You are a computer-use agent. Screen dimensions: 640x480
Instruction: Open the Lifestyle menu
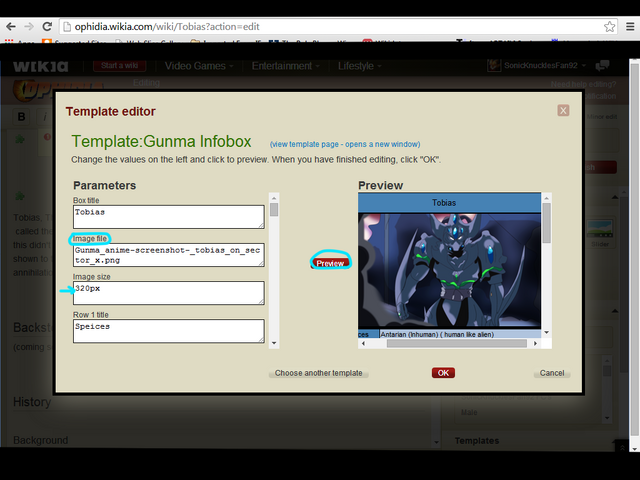coord(359,66)
